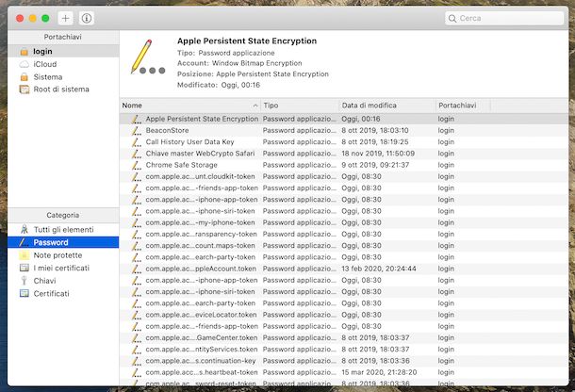Click the login keychain lock icon
The image size is (575, 392).
click(x=25, y=51)
